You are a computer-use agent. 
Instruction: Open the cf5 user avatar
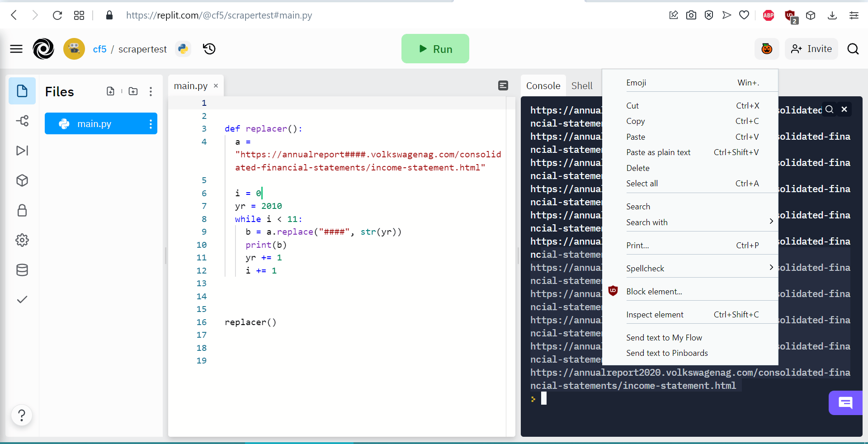74,49
